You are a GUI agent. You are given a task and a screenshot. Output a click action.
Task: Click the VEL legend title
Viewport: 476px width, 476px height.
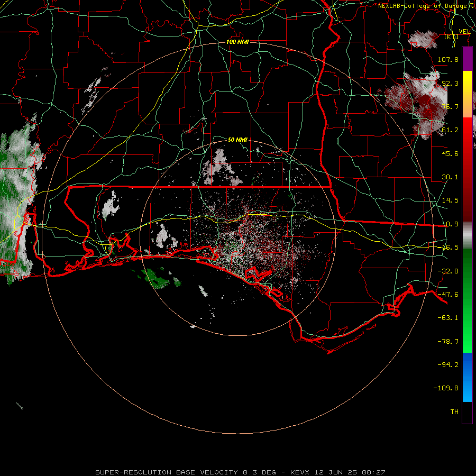pyautogui.click(x=464, y=32)
